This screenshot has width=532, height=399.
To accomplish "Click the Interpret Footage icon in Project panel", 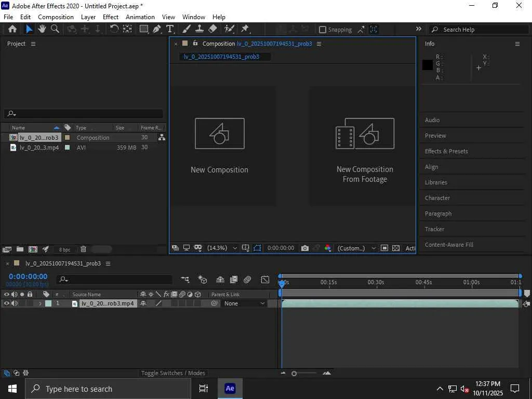I will 7,249.
